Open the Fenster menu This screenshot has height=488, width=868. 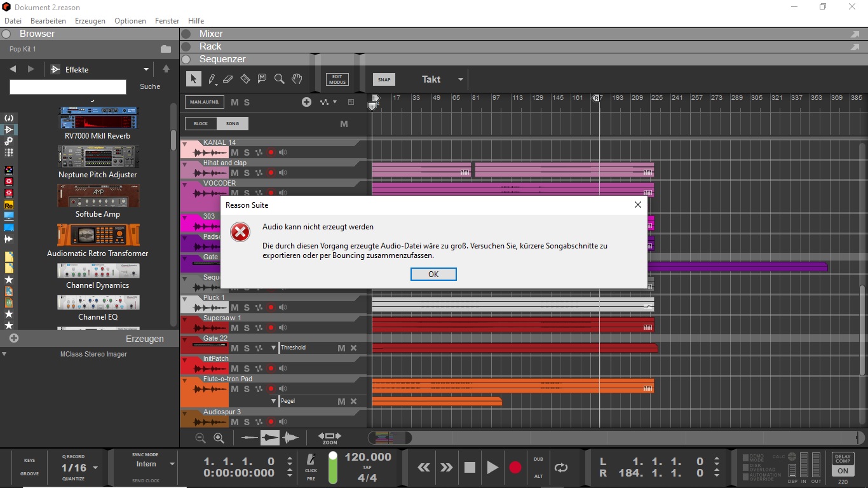click(167, 21)
